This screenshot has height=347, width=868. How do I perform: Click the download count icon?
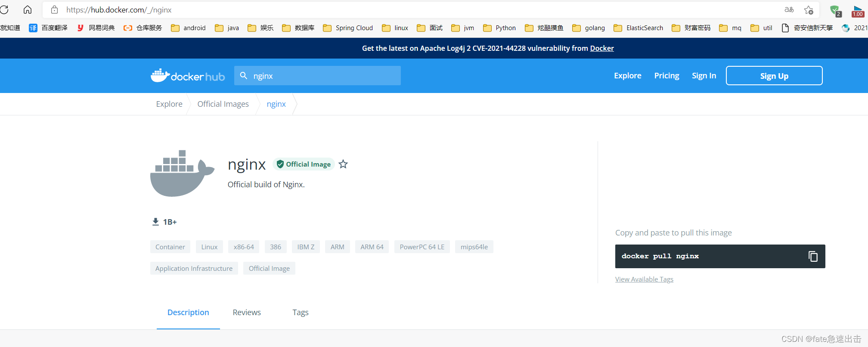(155, 222)
